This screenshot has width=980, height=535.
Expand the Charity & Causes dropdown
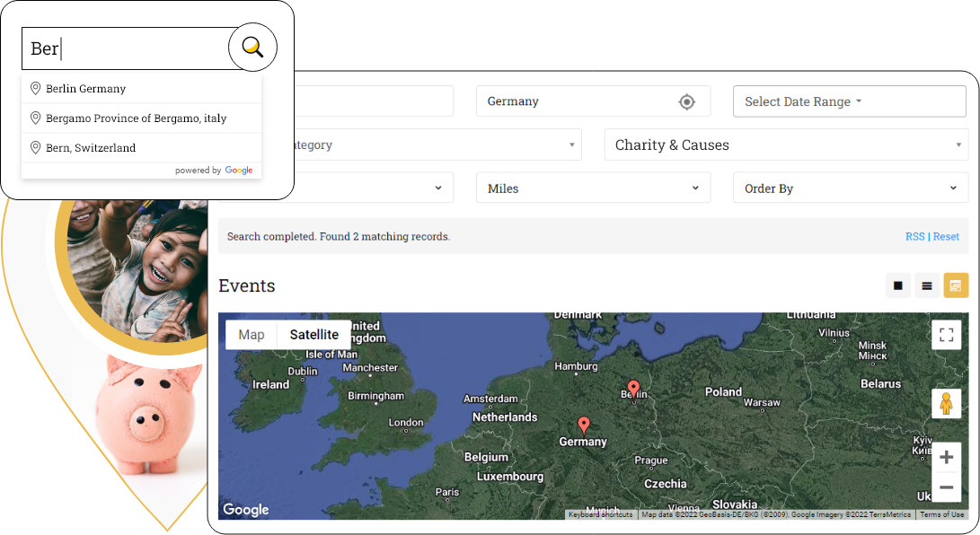pyautogui.click(x=786, y=145)
